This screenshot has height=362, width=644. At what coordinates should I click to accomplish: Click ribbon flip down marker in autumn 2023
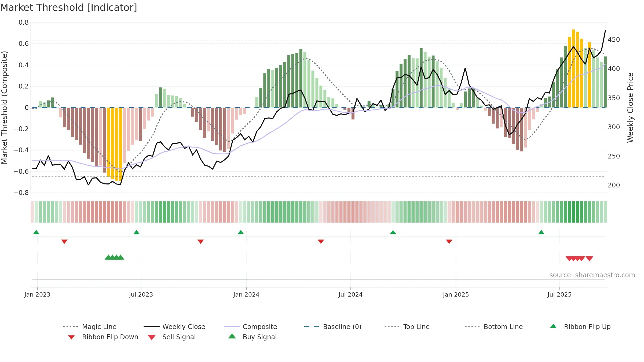click(x=200, y=242)
